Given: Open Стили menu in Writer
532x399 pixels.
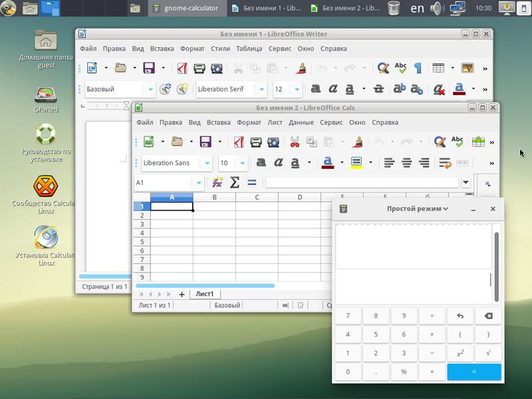Looking at the screenshot, I should click(220, 49).
